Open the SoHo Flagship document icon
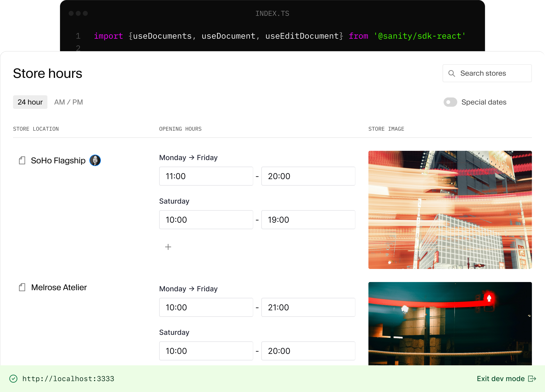 click(x=22, y=160)
